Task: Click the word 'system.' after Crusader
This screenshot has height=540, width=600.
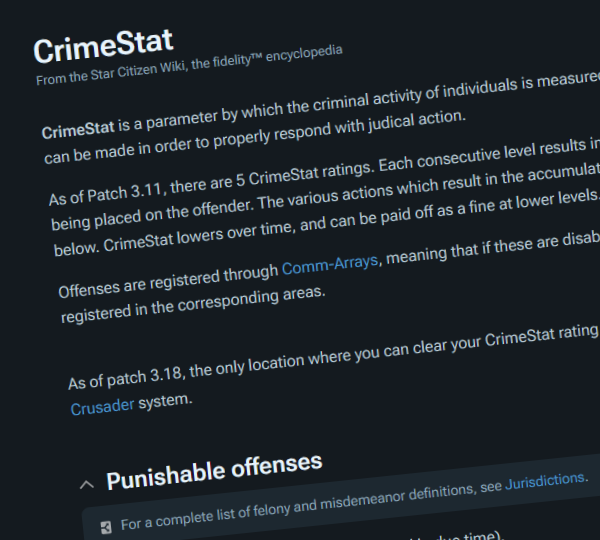Action: coord(165,401)
